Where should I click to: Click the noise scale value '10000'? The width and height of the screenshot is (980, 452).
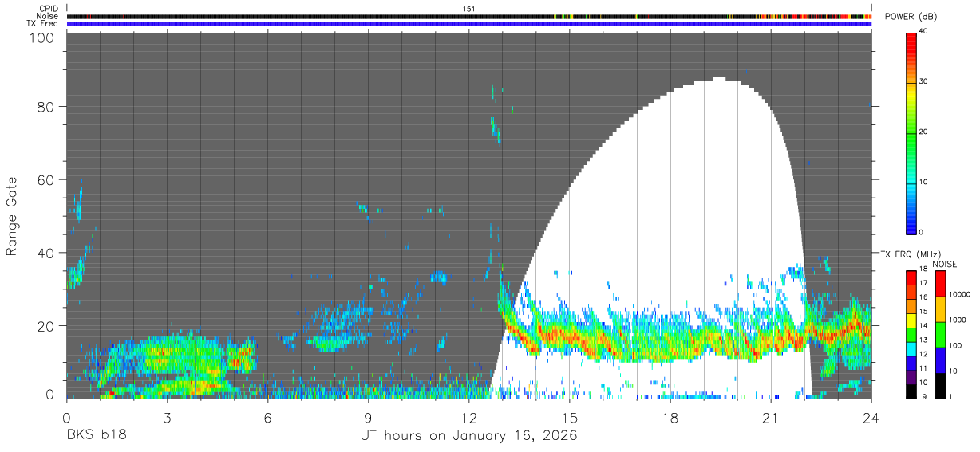(960, 293)
